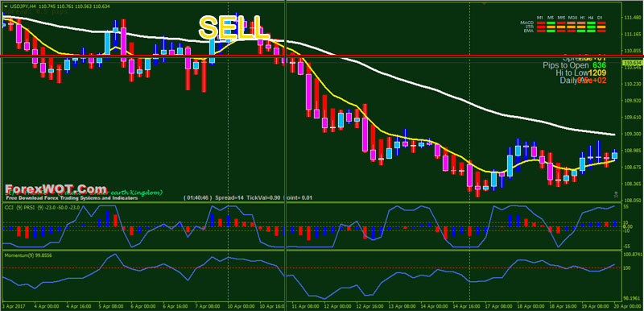This screenshot has height=311, width=644.
Task: Click the 10 Apr 00:00 time label
Action: [x=241, y=306]
